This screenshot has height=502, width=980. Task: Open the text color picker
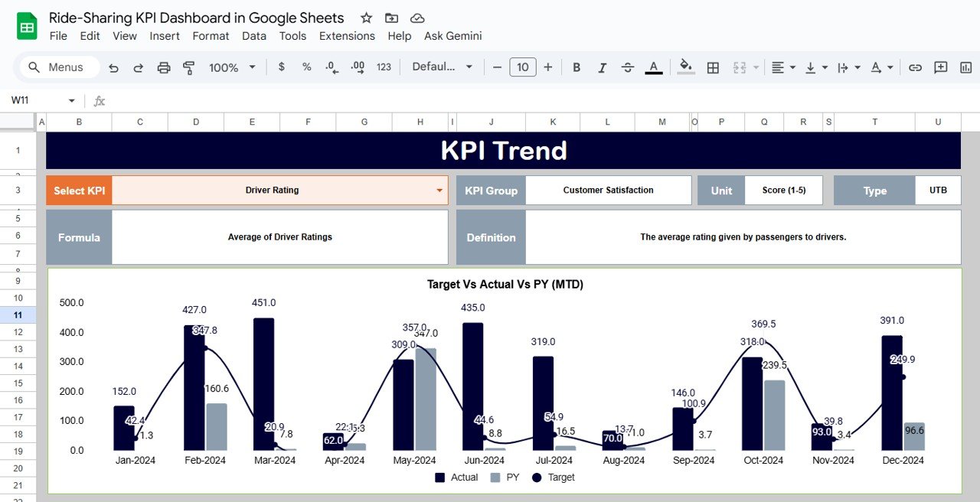pos(653,67)
